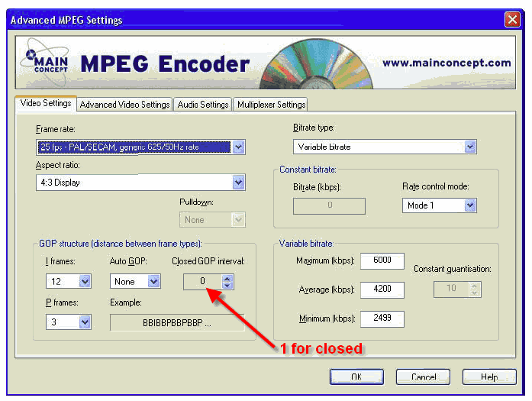Viewport: 532px width, 401px height.
Task: Click the Closed GOP interval value field
Action: pos(203,282)
